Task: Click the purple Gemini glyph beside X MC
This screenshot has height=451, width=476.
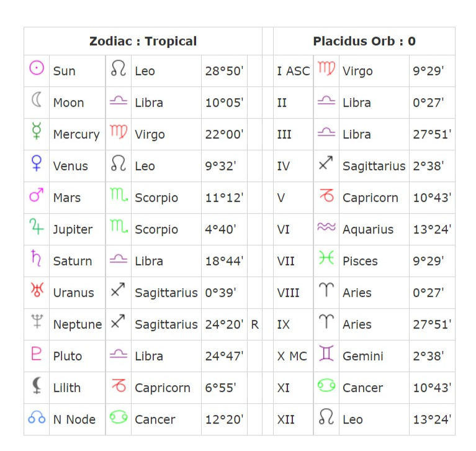Action: click(x=326, y=353)
